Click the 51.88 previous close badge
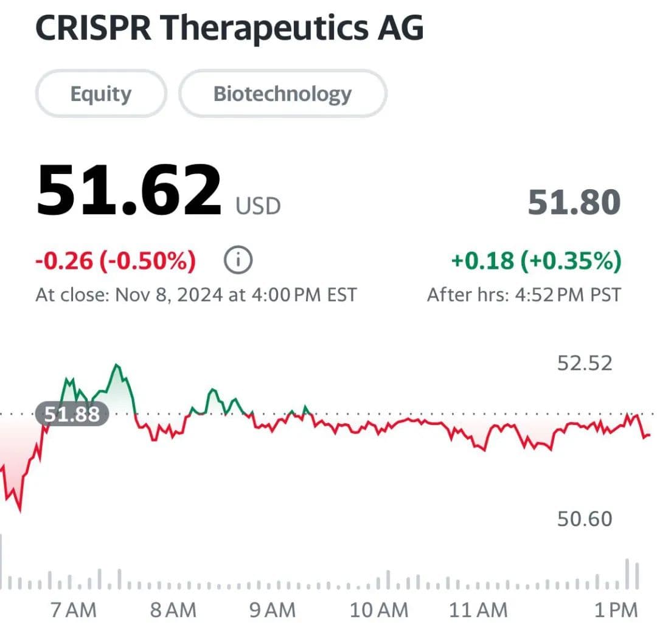Screen dimensions: 657x644 72,415
